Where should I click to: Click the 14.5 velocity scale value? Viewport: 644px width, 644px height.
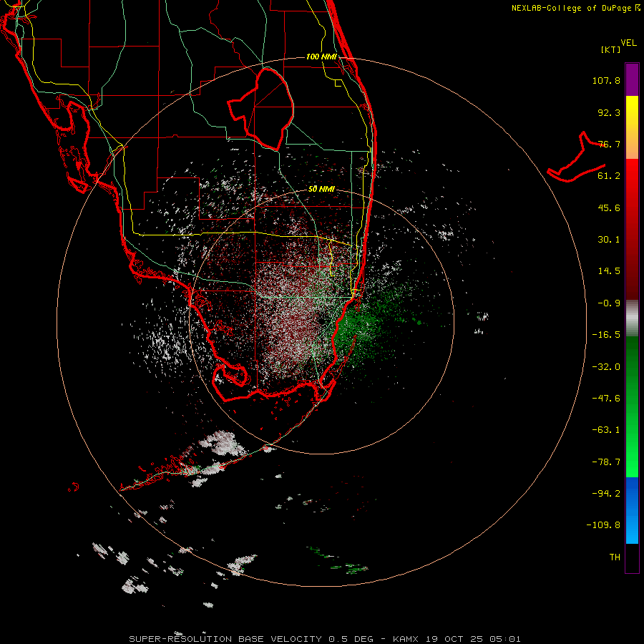point(609,271)
